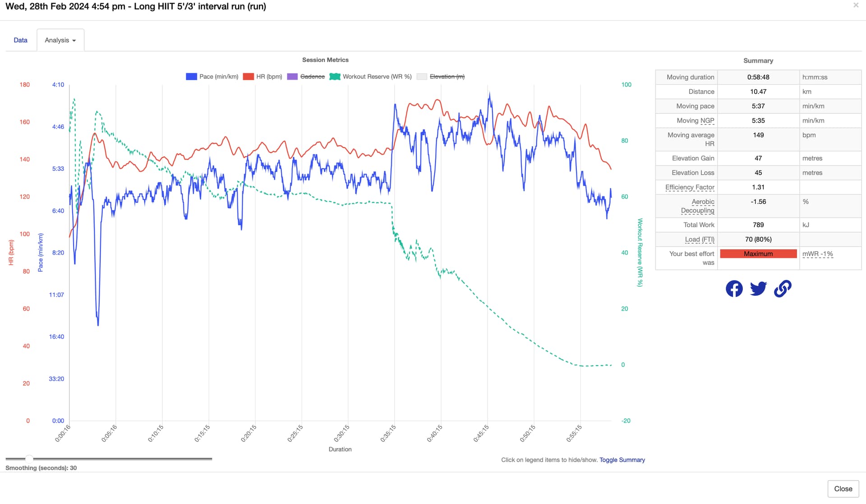The width and height of the screenshot is (866, 504).
Task: Click the Aerobic Decoupling label
Action: 698,206
